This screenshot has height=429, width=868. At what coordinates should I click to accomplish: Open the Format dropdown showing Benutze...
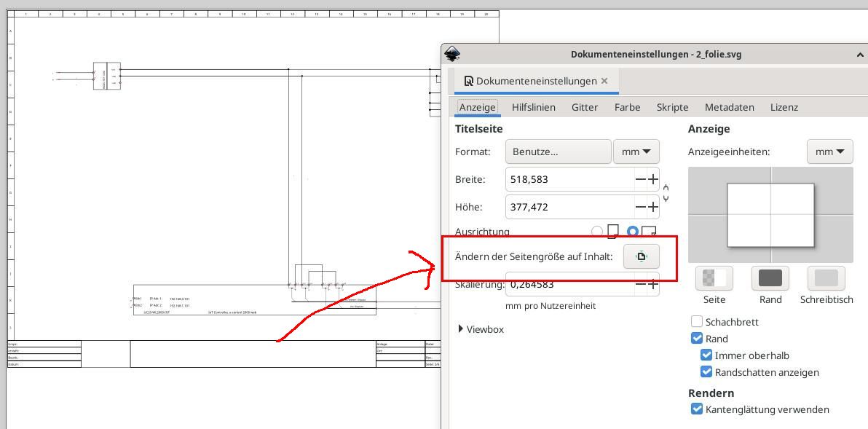click(558, 151)
